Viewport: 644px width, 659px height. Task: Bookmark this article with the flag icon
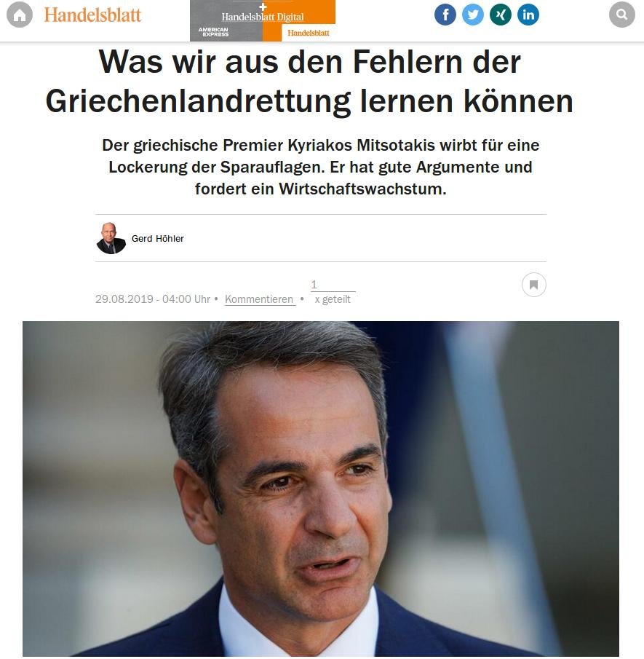(533, 285)
